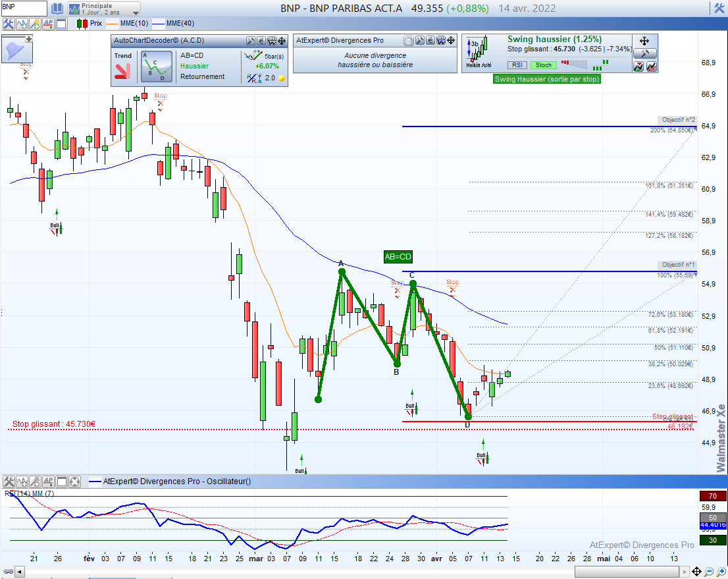Add drawing object in oscillator panel toolbar

[x=35, y=482]
